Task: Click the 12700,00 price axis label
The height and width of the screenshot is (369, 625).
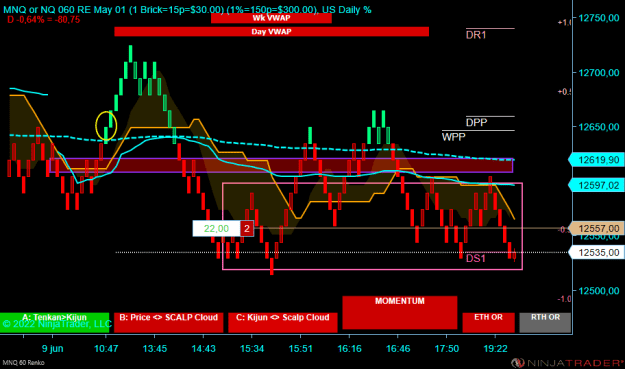Action: tap(599, 73)
